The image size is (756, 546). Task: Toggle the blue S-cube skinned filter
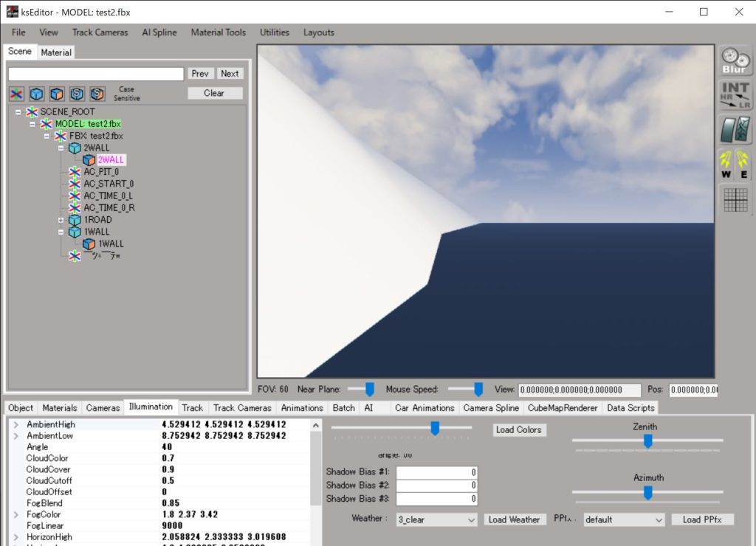point(77,94)
